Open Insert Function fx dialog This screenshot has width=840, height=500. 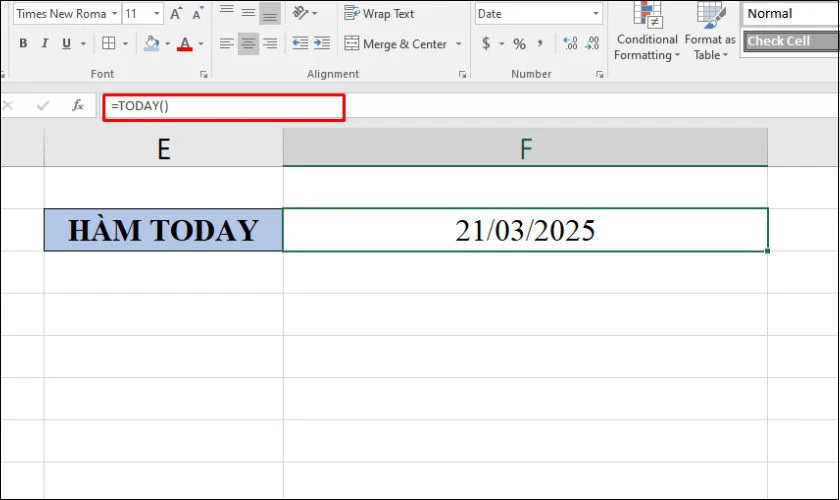click(78, 105)
